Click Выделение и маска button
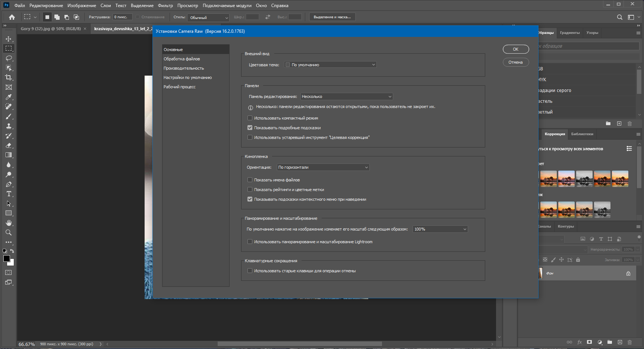Image resolution: width=644 pixels, height=349 pixels. 332,17
